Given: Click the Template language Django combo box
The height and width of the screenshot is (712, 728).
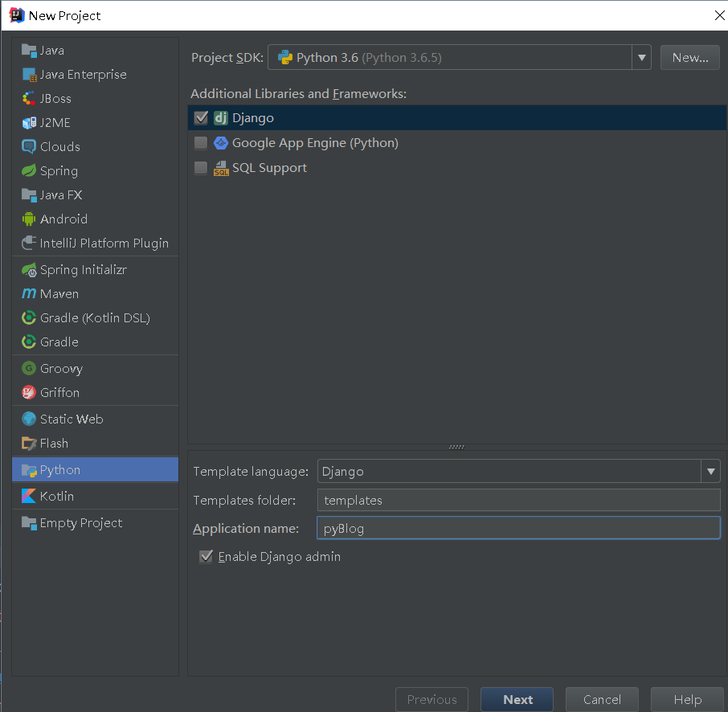Looking at the screenshot, I should pyautogui.click(x=518, y=472).
